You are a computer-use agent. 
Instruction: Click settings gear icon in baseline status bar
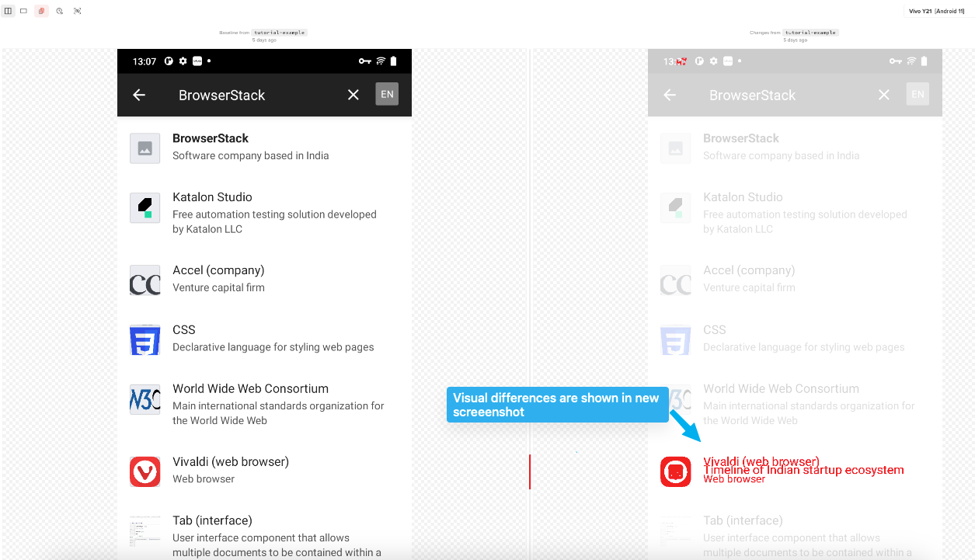point(183,61)
